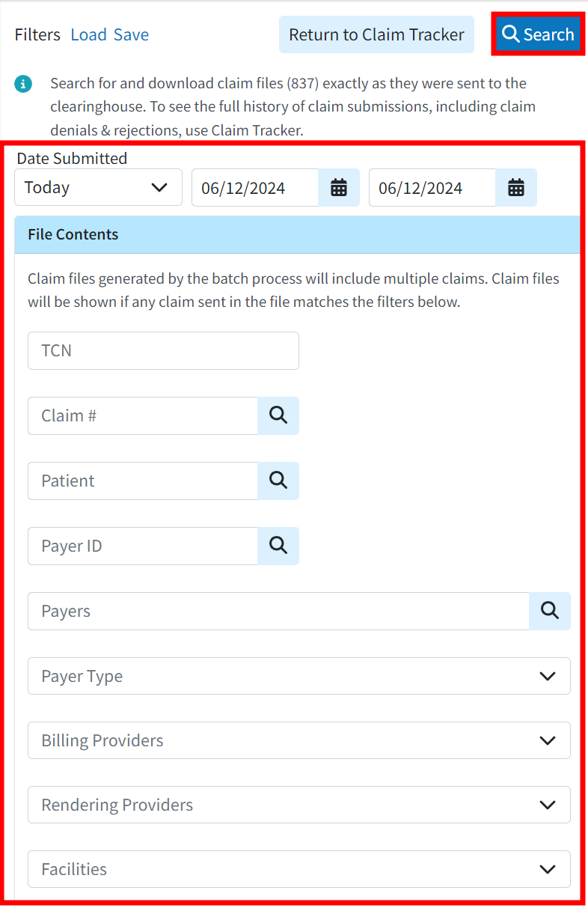Viewport: 588px width, 908px height.
Task: Click Payers lookup magnifier icon
Action: [x=550, y=611]
